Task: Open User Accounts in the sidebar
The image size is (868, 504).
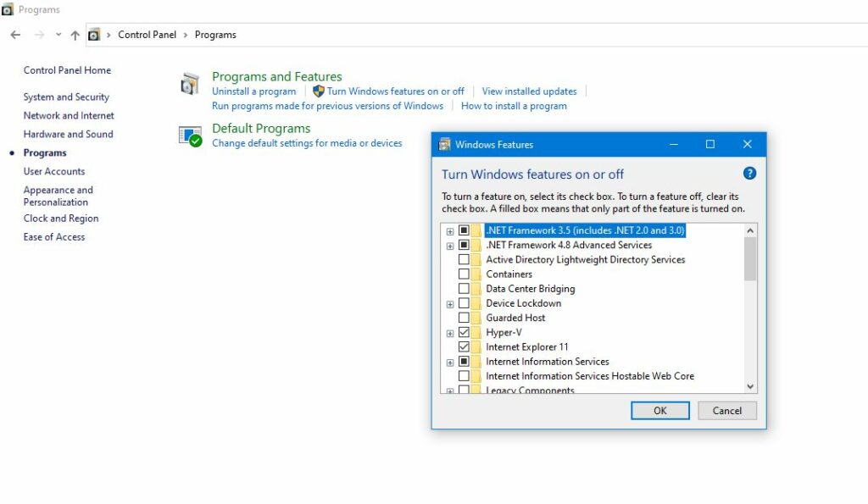Action: (x=53, y=171)
